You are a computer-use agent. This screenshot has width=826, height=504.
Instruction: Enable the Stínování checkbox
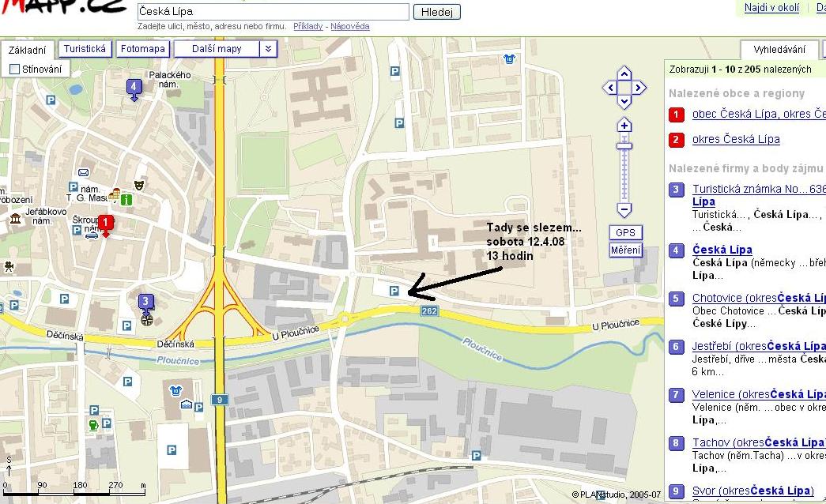[14, 70]
